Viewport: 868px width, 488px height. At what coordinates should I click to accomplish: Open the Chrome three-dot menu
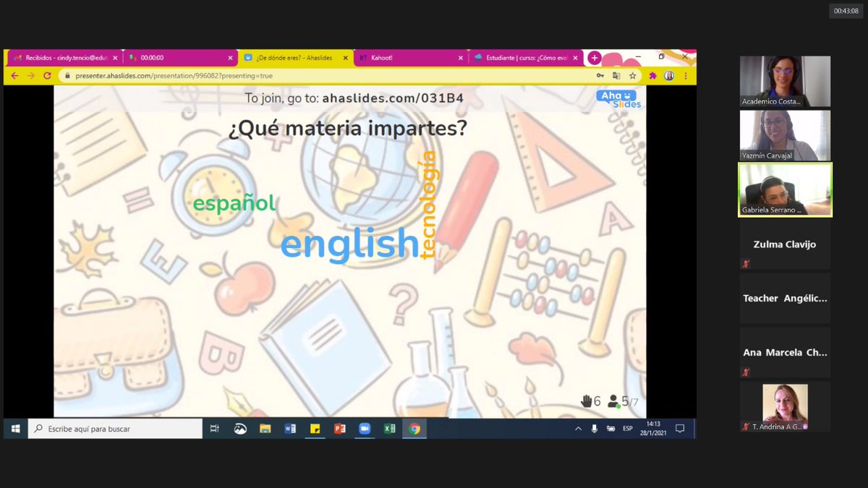point(686,75)
